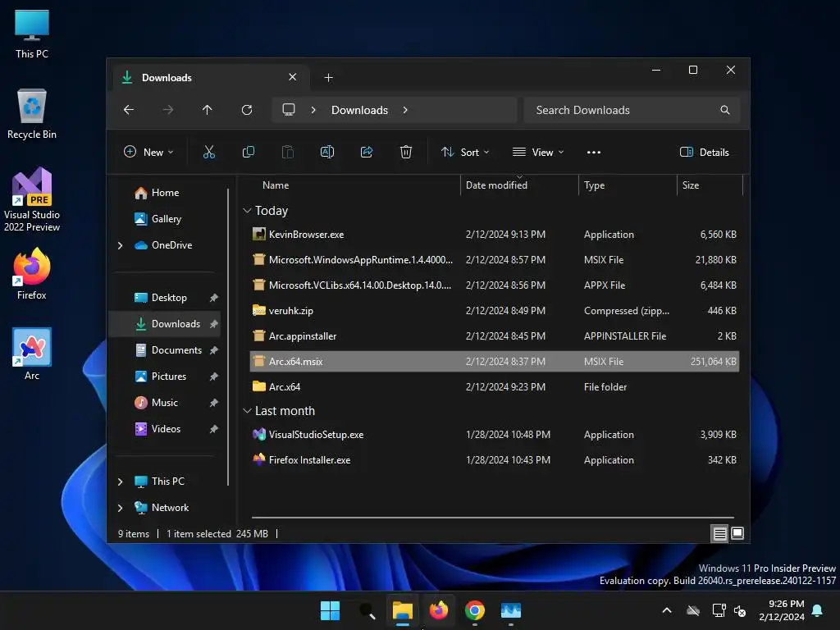Refresh the Downloads folder
840x630 pixels.
tap(246, 110)
